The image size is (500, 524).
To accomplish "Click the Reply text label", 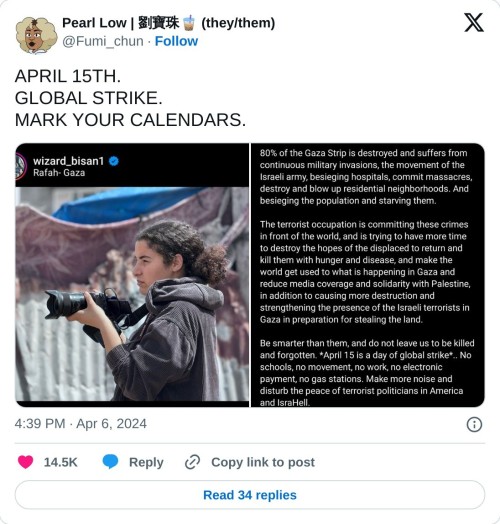I will (x=146, y=462).
